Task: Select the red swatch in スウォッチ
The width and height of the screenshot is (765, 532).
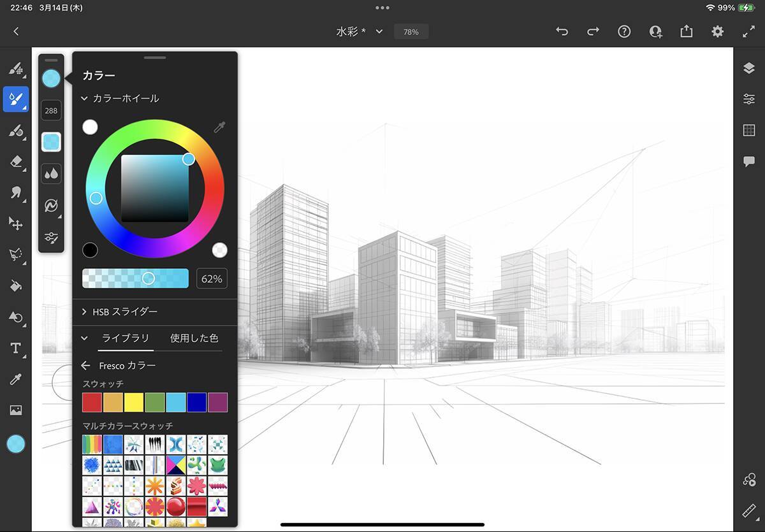Action: (x=92, y=402)
